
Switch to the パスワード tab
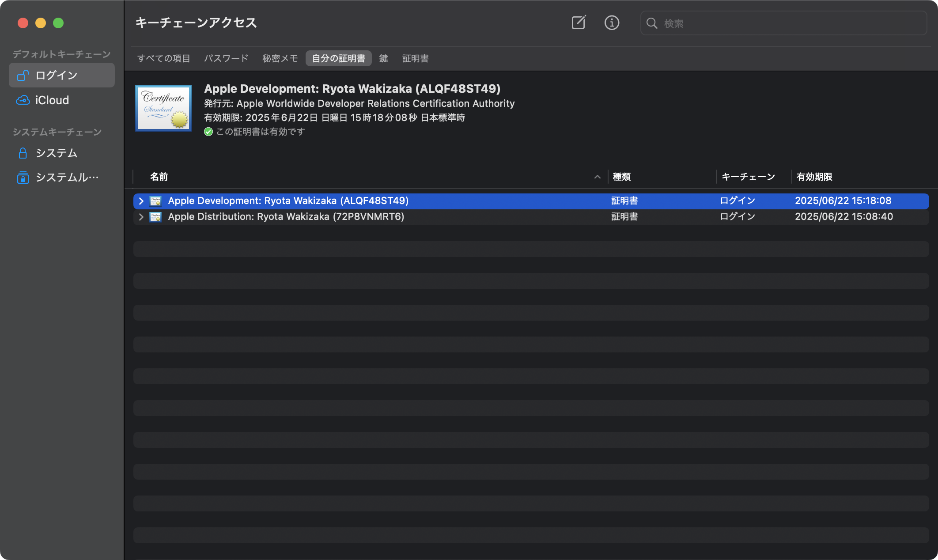tap(226, 58)
